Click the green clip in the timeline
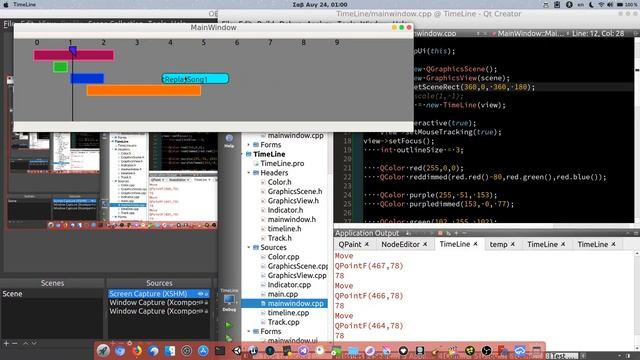 click(60, 67)
